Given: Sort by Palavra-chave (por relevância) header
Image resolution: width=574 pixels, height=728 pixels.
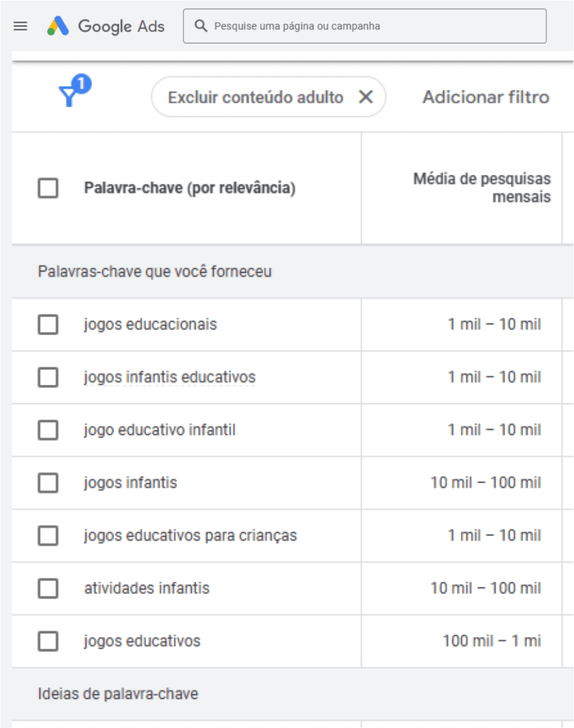Looking at the screenshot, I should (x=189, y=188).
